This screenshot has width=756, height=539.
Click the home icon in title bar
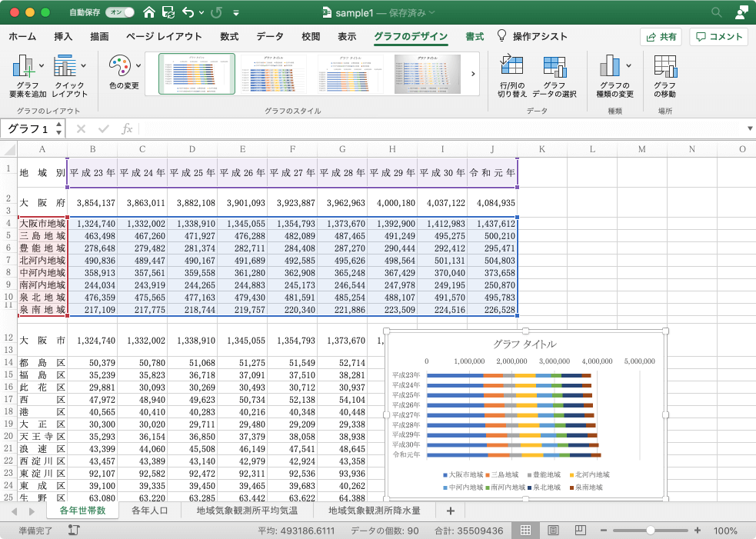[148, 13]
